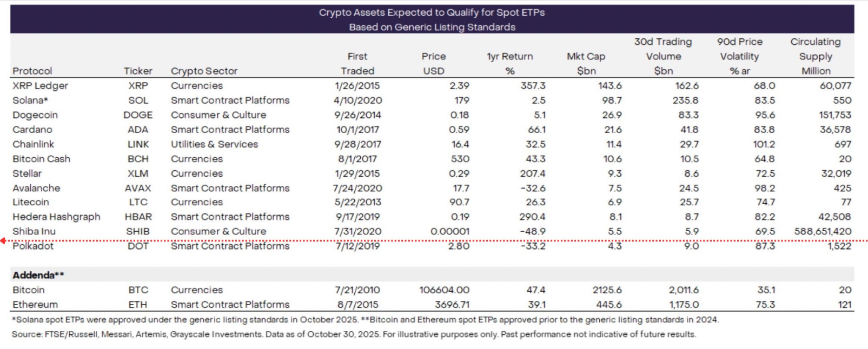Image resolution: width=868 pixels, height=349 pixels.
Task: Select the Polkadot row name
Action: coord(34,246)
